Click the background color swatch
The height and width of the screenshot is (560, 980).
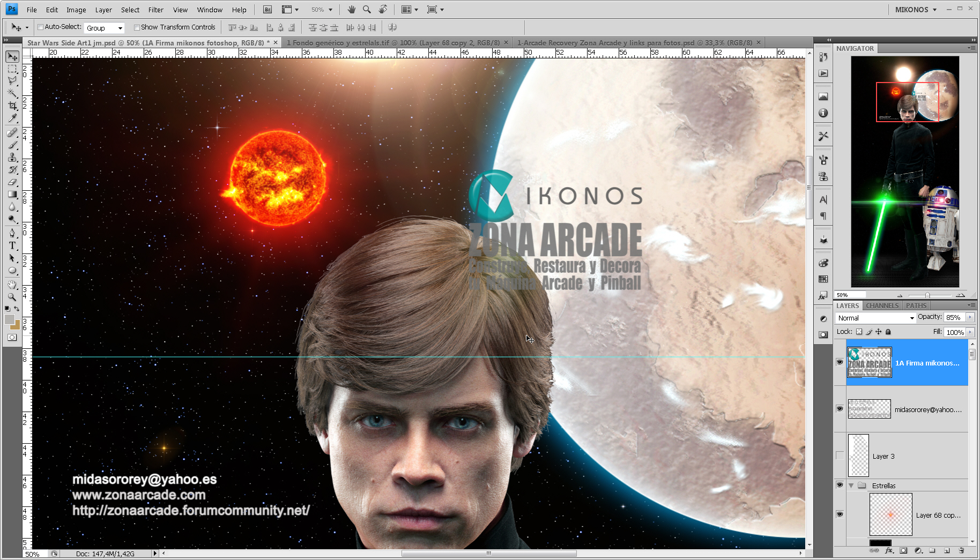[16, 326]
